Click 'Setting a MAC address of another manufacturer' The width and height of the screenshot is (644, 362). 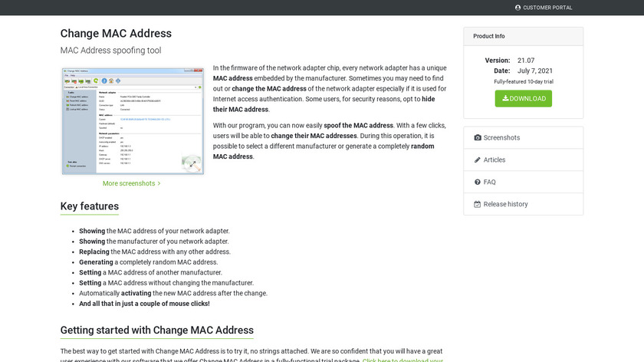(x=150, y=272)
